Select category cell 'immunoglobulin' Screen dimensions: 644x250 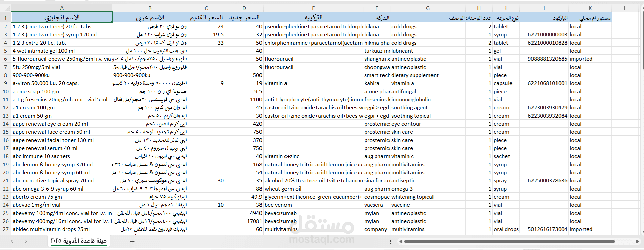428,99
